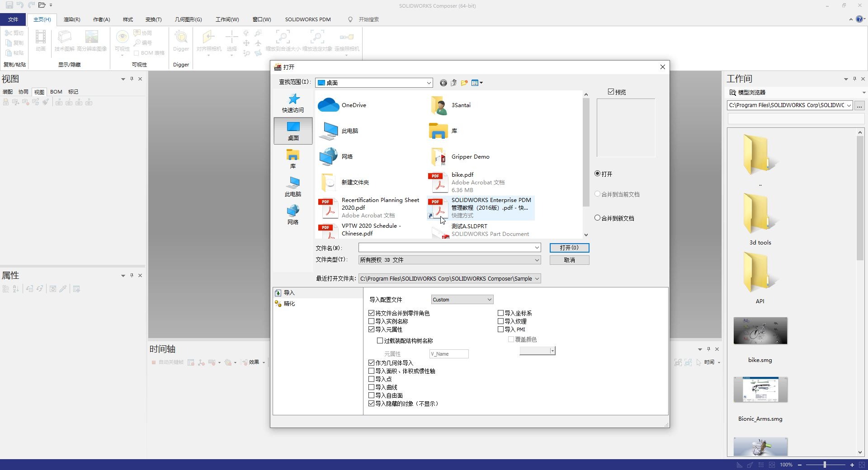868x470 pixels.
Task: Switch to 几何图形(G) ribbon tab
Action: (x=188, y=19)
